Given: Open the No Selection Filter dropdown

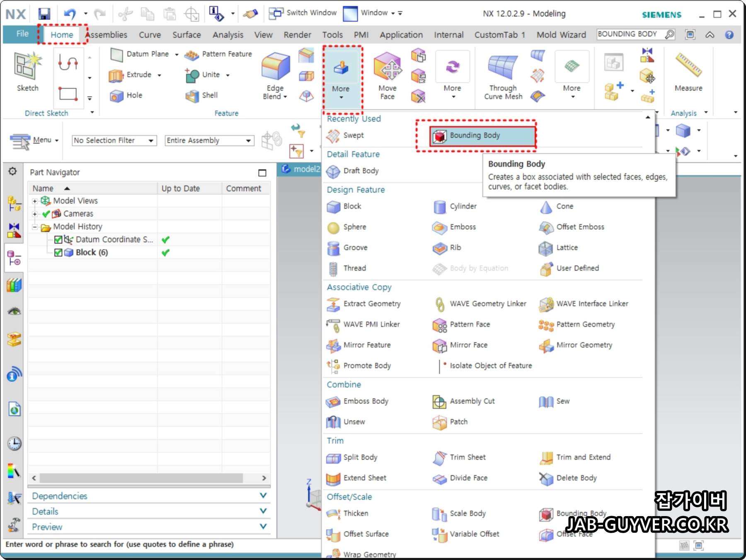Looking at the screenshot, I should coord(114,140).
